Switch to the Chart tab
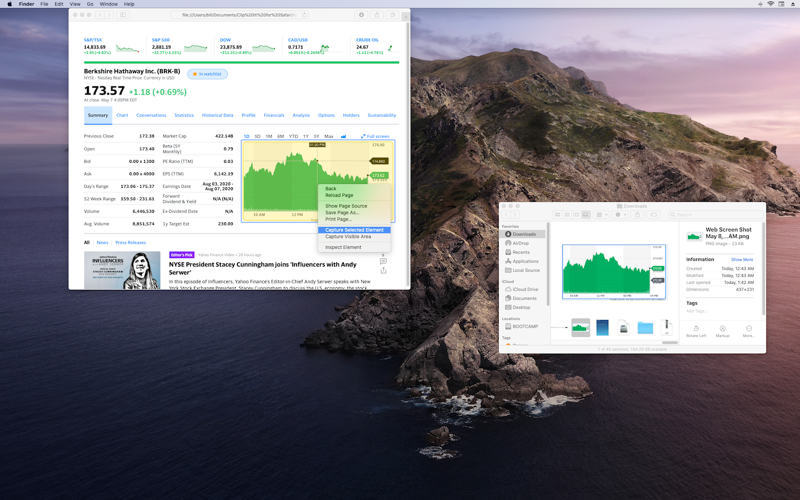Image resolution: width=800 pixels, height=500 pixels. 122,115
